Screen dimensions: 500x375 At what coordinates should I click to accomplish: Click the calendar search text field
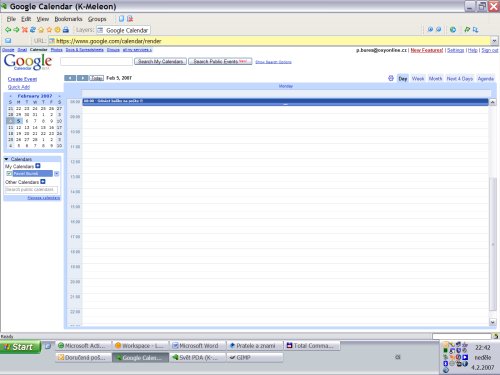click(x=96, y=61)
